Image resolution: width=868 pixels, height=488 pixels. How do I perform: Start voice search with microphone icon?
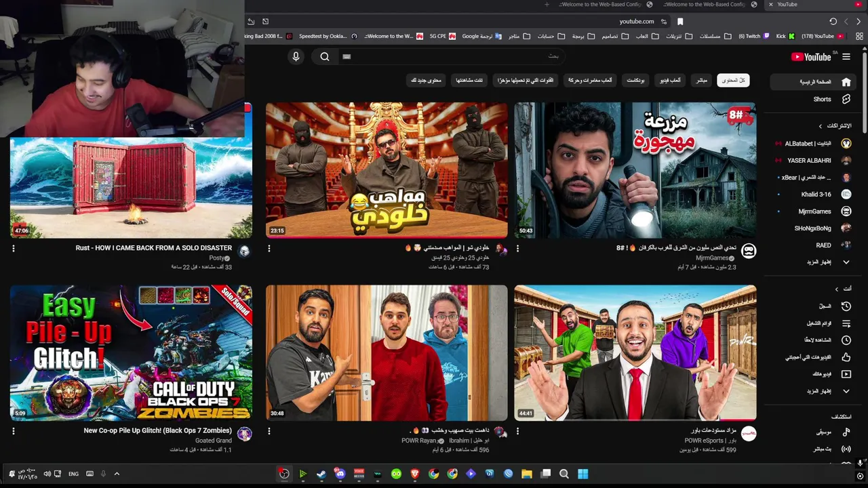[x=296, y=57]
